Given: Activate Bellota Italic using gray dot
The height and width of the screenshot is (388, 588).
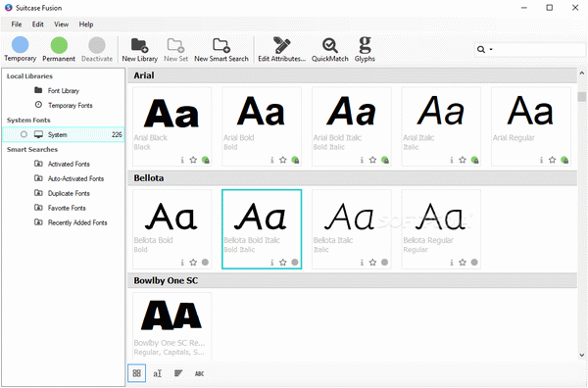Looking at the screenshot, I should (x=384, y=262).
